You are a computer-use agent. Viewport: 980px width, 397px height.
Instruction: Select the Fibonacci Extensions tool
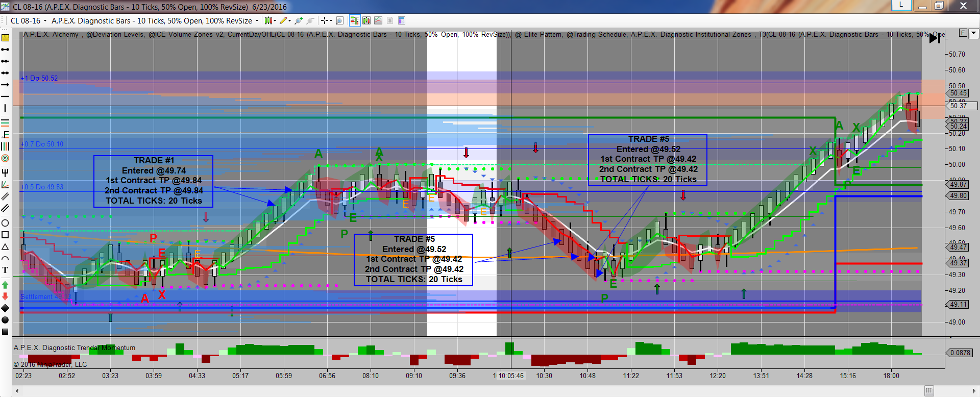click(5, 135)
